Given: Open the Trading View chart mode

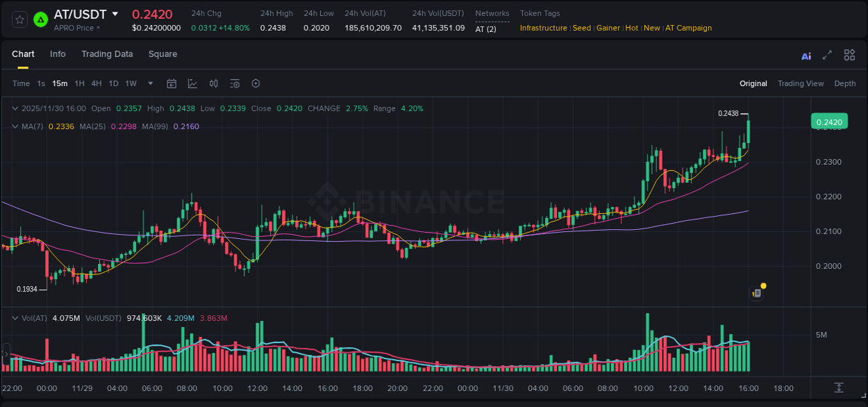Looking at the screenshot, I should [x=801, y=83].
